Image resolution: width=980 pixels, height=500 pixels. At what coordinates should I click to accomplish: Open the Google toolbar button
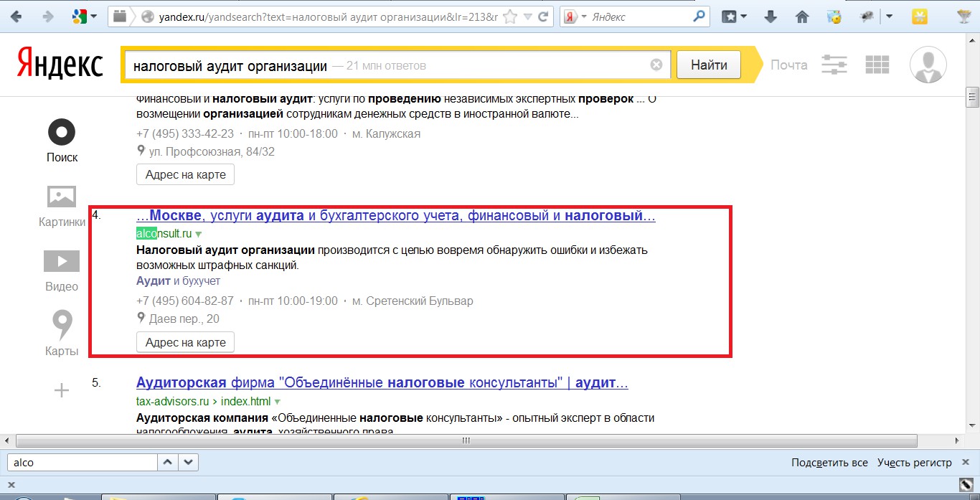85,16
